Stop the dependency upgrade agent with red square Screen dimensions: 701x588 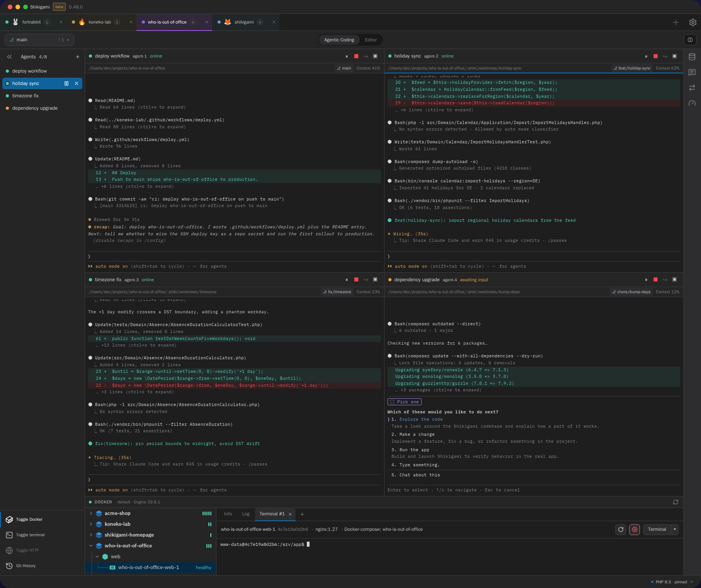655,280
